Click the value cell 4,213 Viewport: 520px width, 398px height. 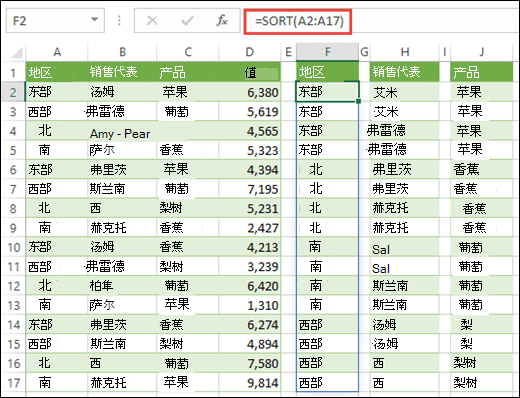[x=250, y=247]
